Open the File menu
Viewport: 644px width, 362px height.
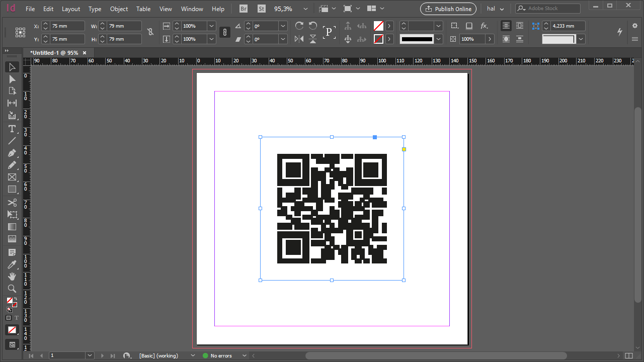(30, 9)
